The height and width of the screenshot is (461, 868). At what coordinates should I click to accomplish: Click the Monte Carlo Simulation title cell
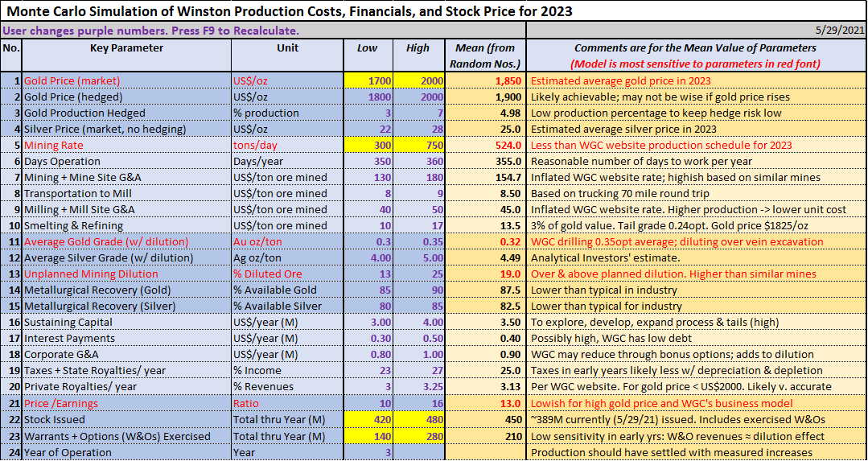tap(434, 10)
